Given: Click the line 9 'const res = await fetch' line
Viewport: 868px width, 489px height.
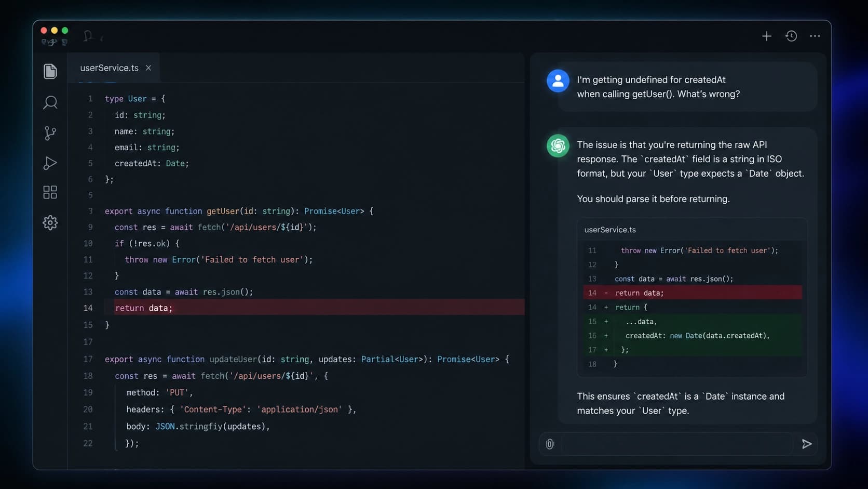Looking at the screenshot, I should [215, 227].
